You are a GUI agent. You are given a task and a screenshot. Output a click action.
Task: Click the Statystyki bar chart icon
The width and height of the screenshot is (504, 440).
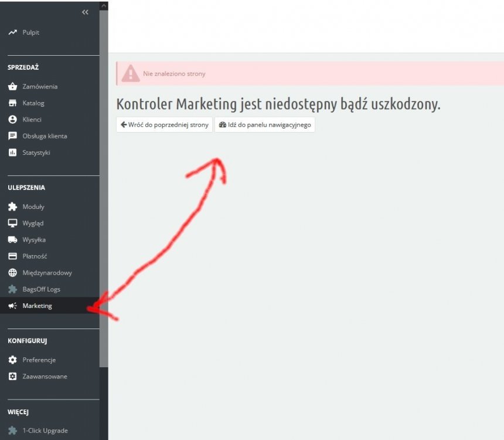tap(12, 153)
